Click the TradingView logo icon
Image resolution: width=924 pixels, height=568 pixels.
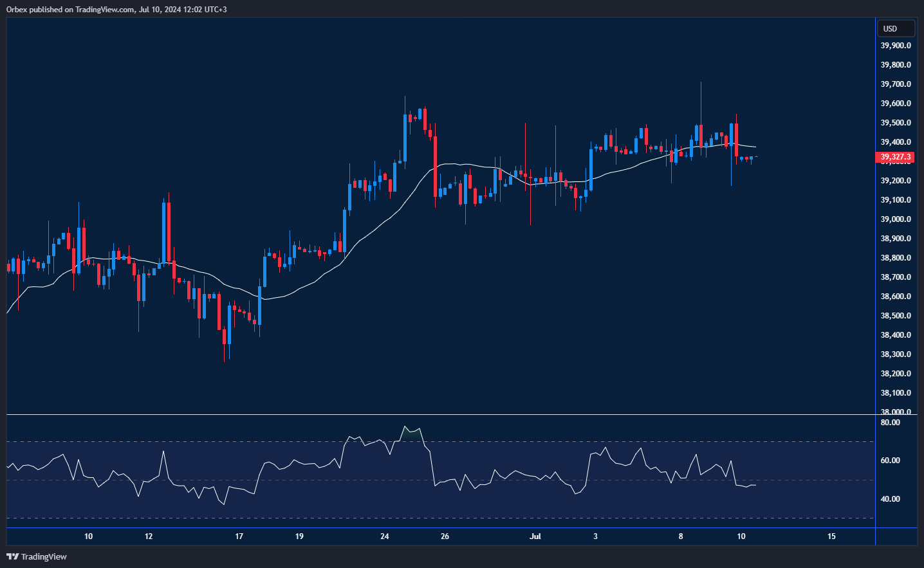(x=12, y=556)
